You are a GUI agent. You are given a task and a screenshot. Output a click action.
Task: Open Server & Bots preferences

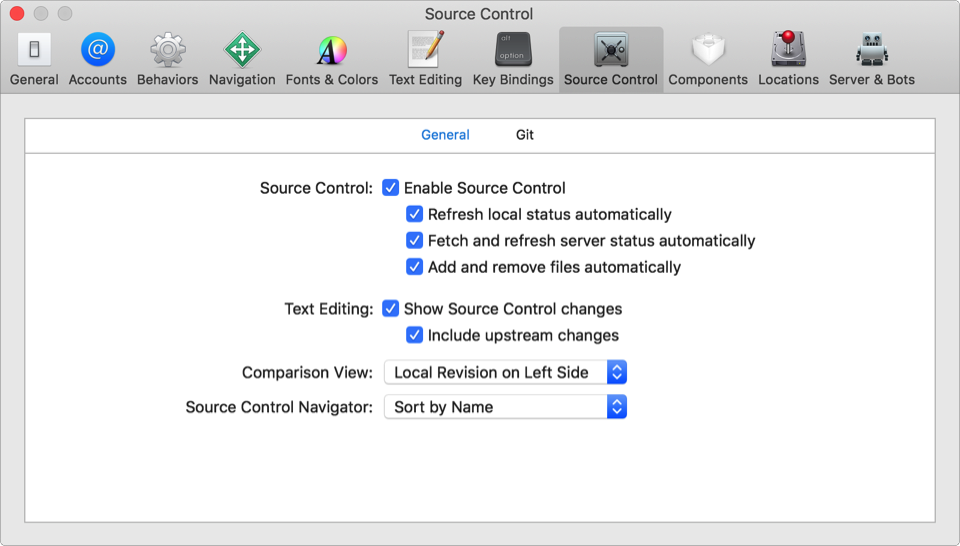coord(872,50)
